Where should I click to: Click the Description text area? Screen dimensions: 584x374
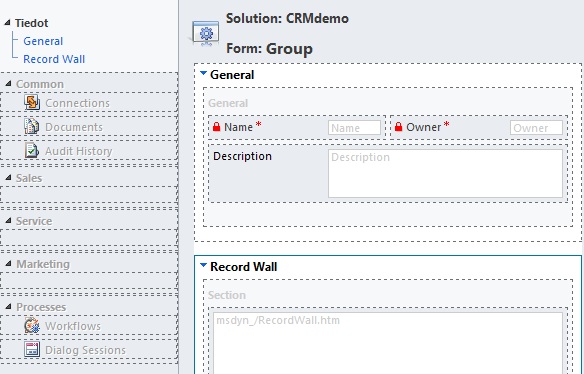[445, 174]
